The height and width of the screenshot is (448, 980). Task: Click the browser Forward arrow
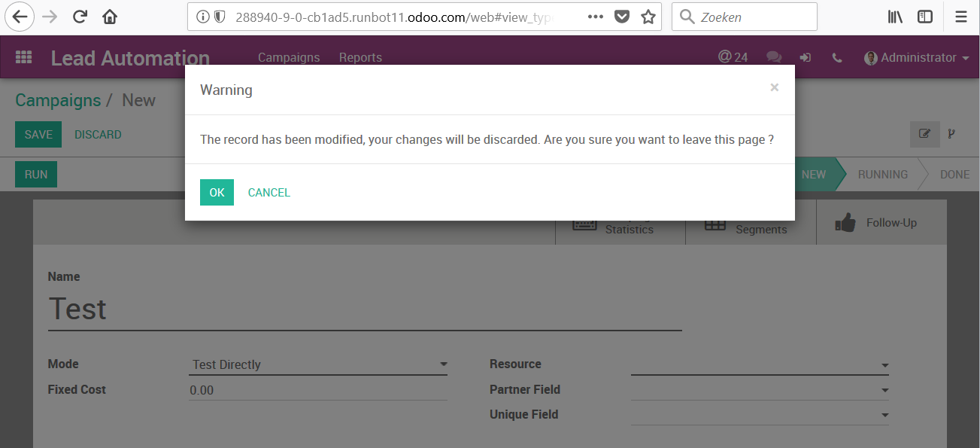point(50,17)
